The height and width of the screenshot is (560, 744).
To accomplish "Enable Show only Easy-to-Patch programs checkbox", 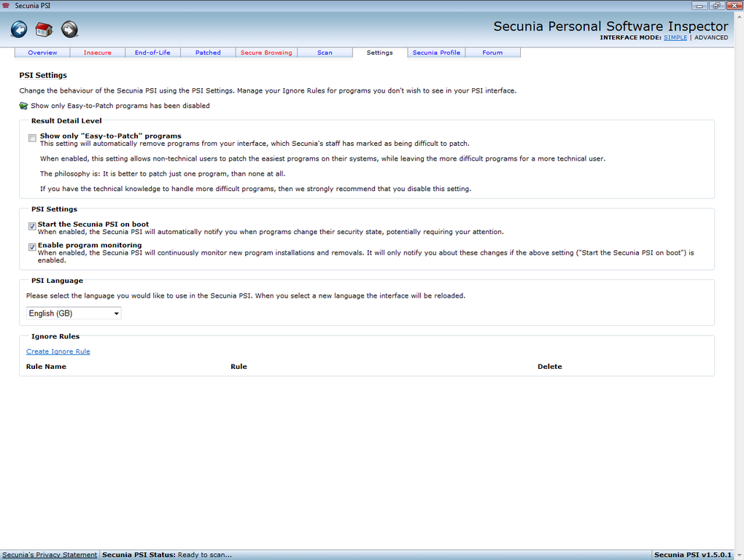I will pyautogui.click(x=32, y=138).
